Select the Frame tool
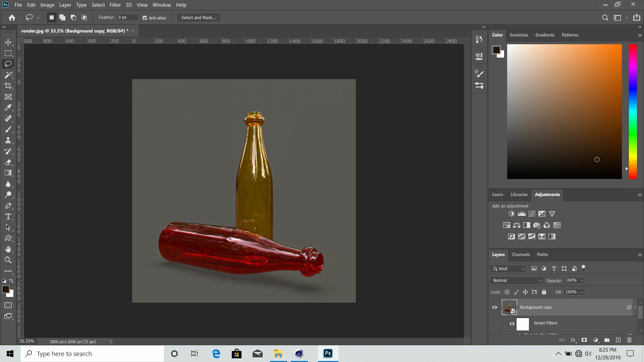This screenshot has width=644, height=362. (x=8, y=97)
